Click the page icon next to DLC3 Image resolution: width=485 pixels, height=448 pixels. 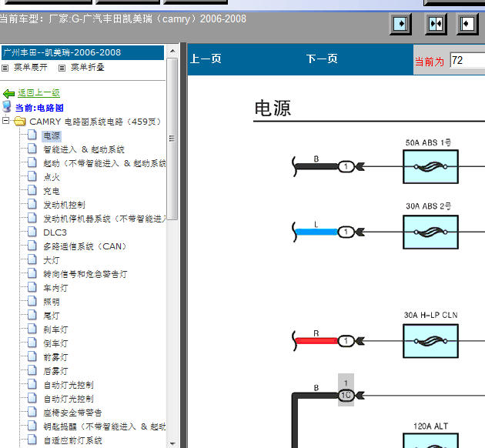(32, 232)
